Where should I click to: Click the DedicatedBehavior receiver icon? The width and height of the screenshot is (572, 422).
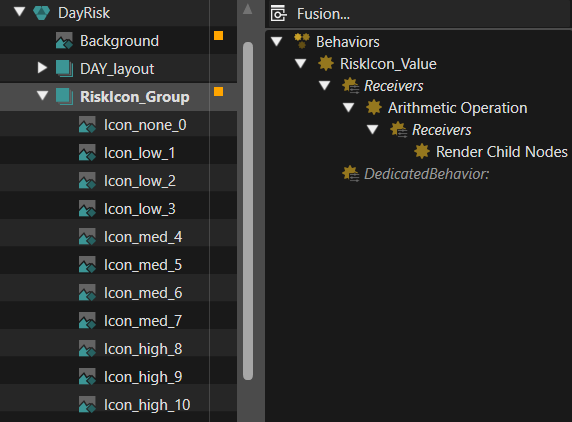click(x=351, y=174)
